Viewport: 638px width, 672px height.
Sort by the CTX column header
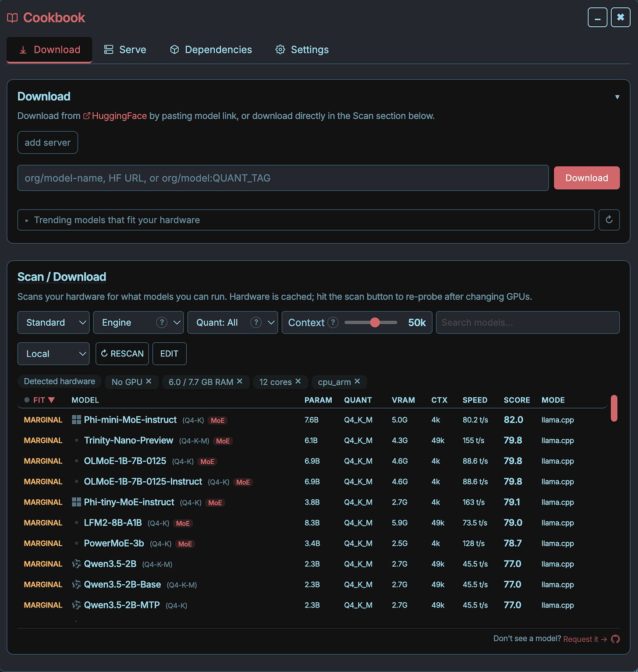click(440, 400)
